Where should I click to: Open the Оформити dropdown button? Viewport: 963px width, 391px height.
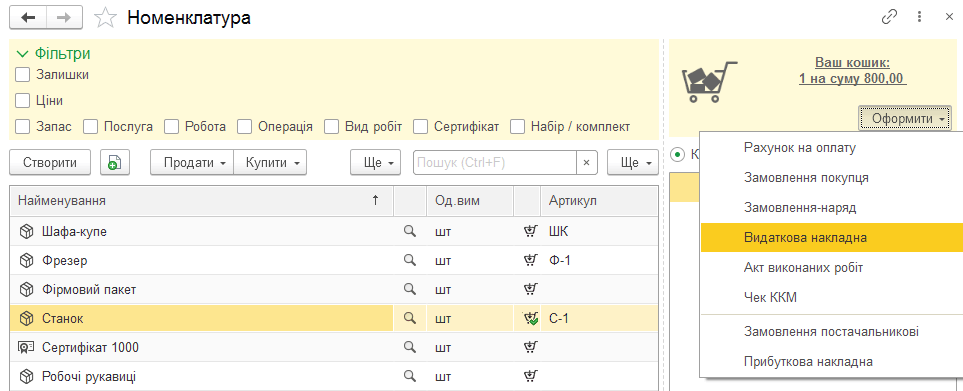905,118
